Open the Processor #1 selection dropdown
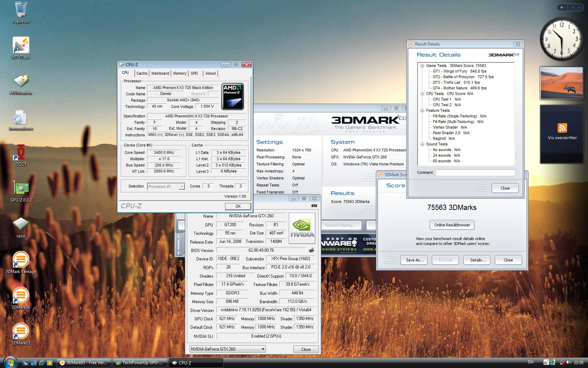Viewport: 588px width, 368px height. (x=166, y=186)
